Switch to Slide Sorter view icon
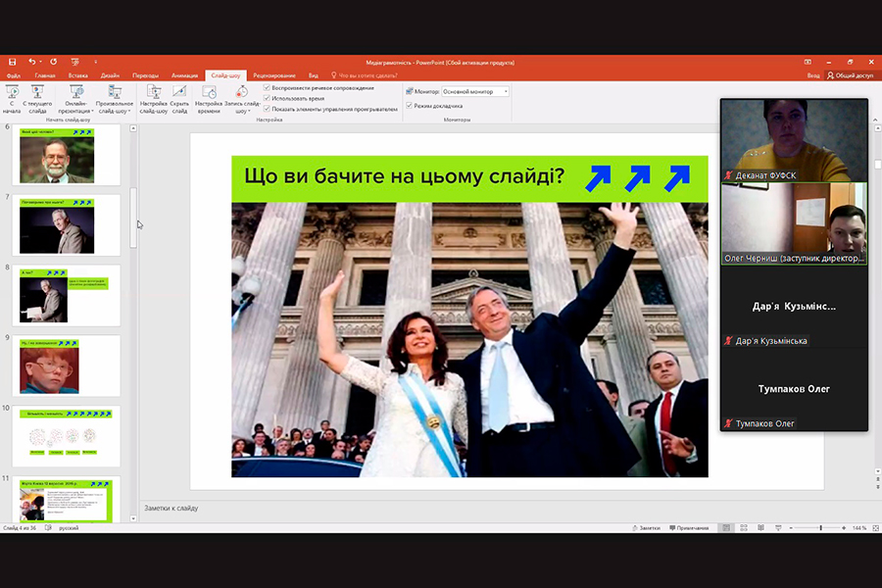The height and width of the screenshot is (588, 882). [744, 528]
